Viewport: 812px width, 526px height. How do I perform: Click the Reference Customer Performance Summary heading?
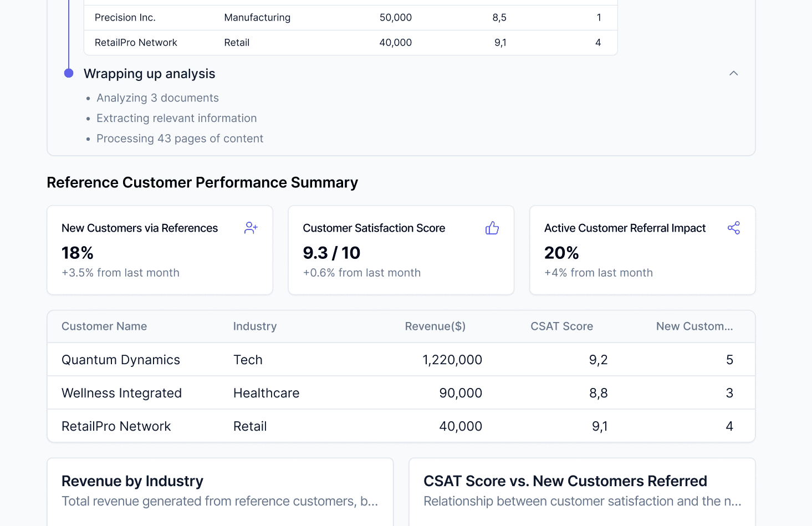click(202, 182)
